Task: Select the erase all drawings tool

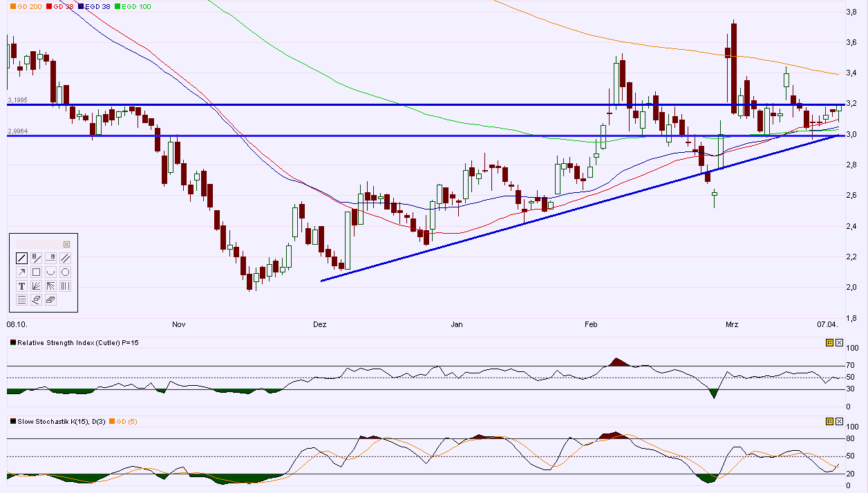Action: coord(50,299)
